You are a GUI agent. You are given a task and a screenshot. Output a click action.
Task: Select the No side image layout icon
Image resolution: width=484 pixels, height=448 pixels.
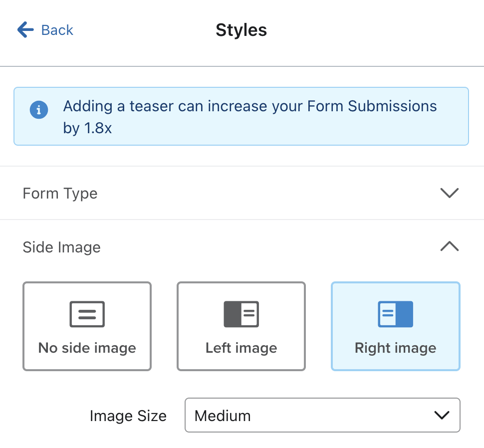click(x=87, y=314)
